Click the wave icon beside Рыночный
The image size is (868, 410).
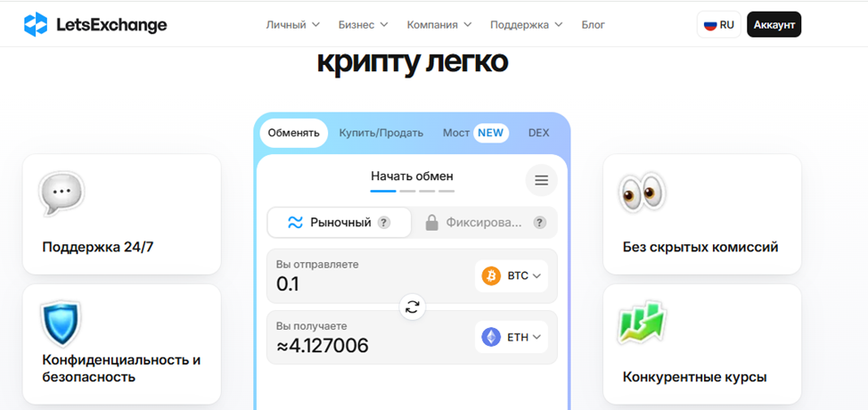[295, 223]
